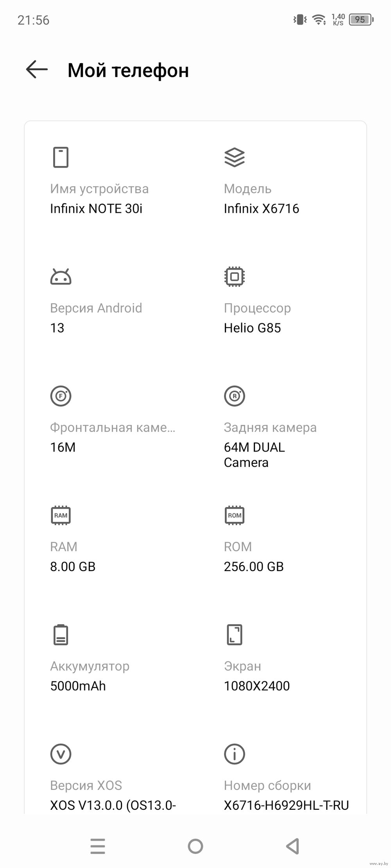Viewport: 391px width, 868px height.
Task: Select the Infinix NOTE 30i device name
Action: 96,209
